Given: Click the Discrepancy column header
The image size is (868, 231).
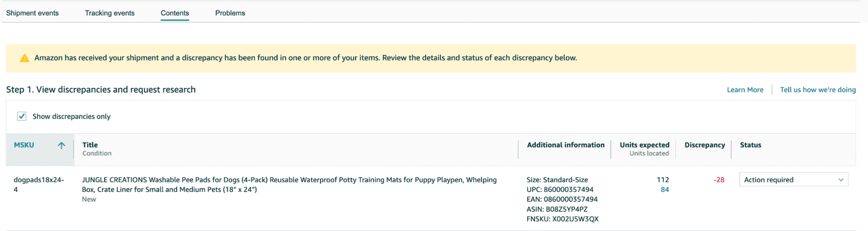Looking at the screenshot, I should (704, 145).
